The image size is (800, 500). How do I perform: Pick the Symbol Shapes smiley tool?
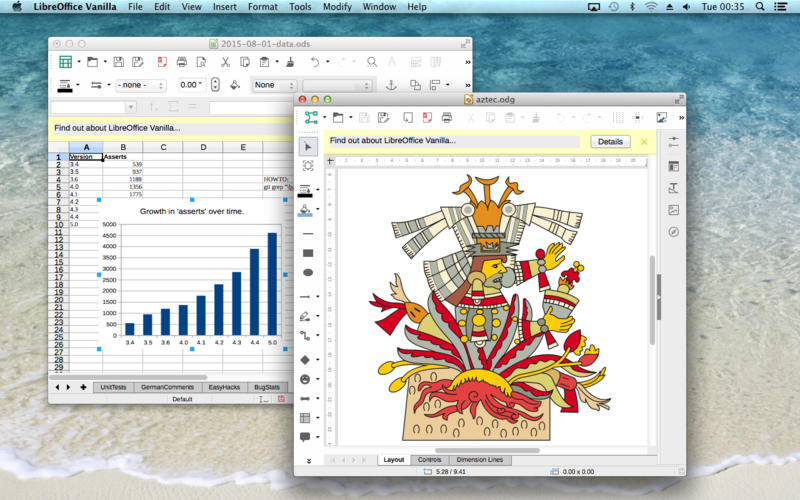click(305, 379)
